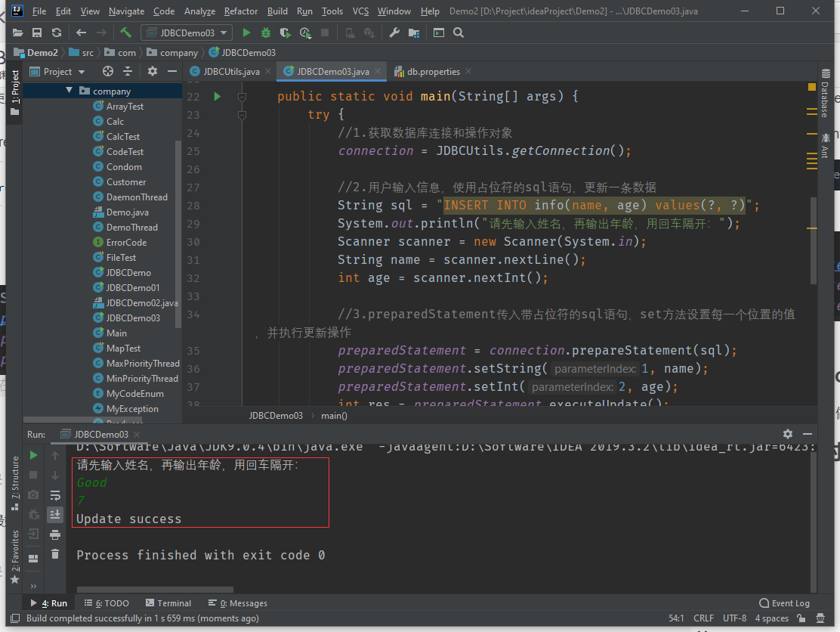Toggle scroll to end in Run console
This screenshot has width=840, height=632.
[54, 515]
